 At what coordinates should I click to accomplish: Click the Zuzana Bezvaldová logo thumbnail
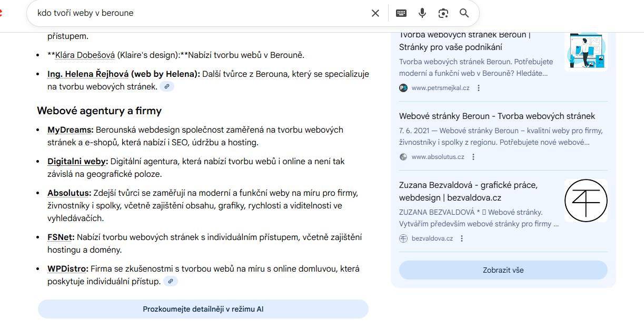point(586,201)
